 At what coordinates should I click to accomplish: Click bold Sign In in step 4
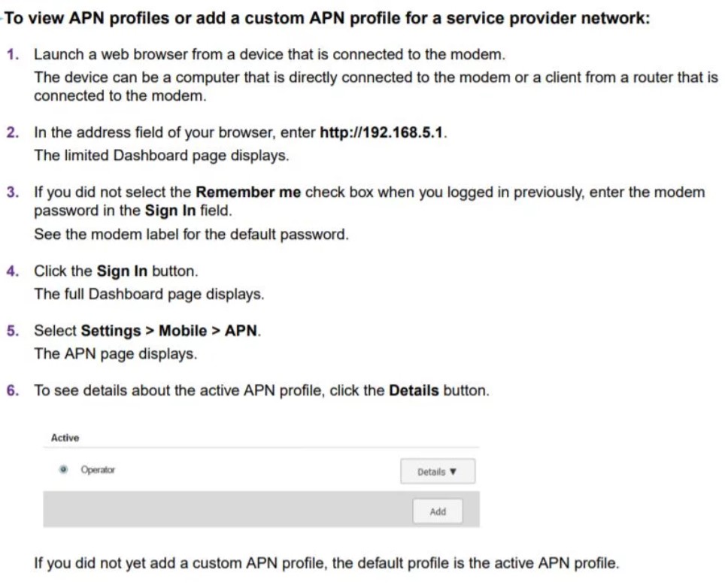click(x=122, y=271)
